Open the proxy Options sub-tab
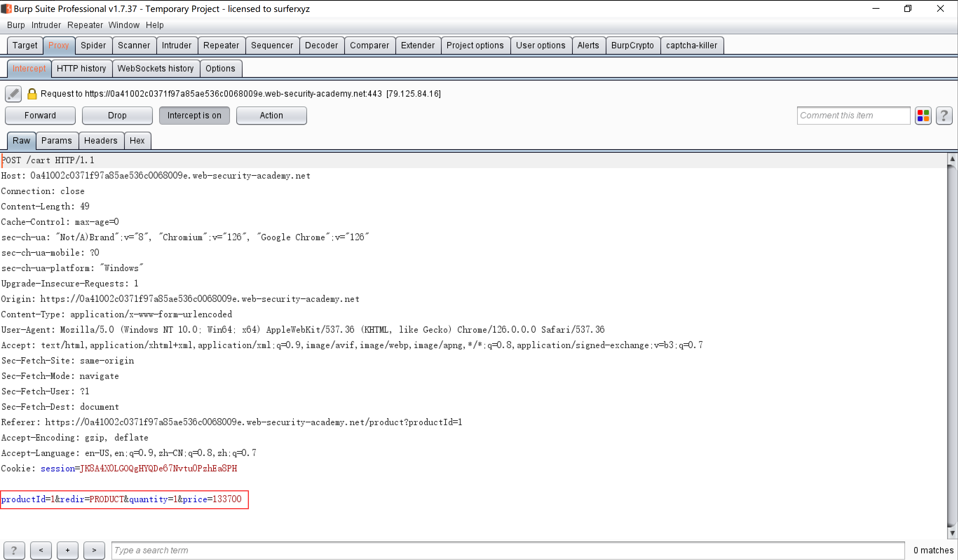Image resolution: width=958 pixels, height=560 pixels. pyautogui.click(x=220, y=68)
